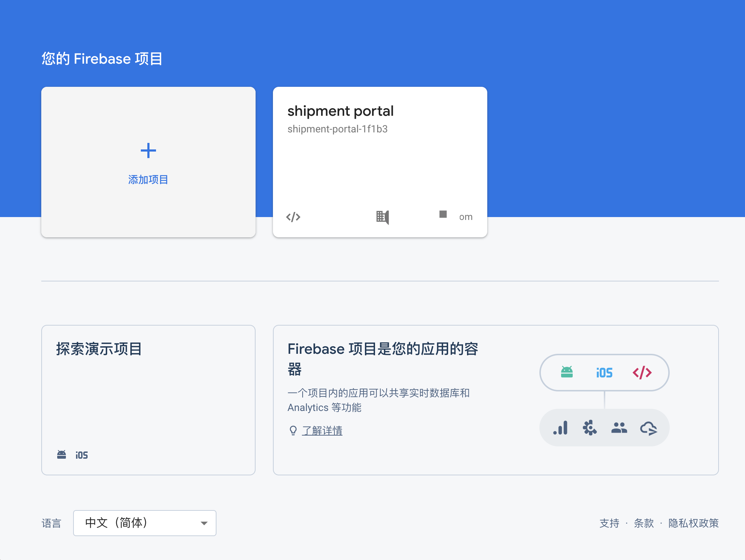This screenshot has height=560, width=745.
Task: Click the blue iOS icon in container diagram
Action: (x=604, y=373)
